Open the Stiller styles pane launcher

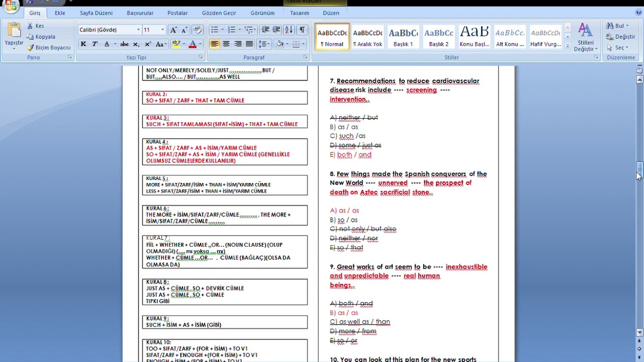coord(597,57)
